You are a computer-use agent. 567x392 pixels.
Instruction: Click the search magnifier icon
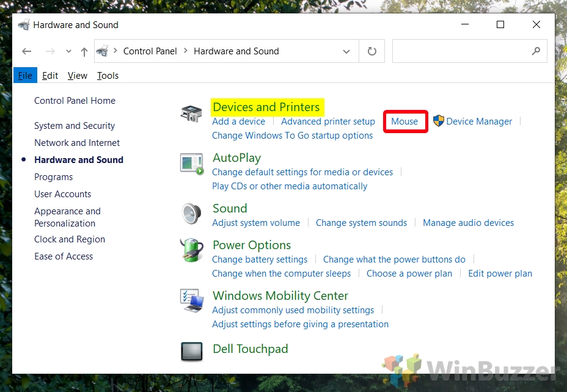(x=536, y=51)
